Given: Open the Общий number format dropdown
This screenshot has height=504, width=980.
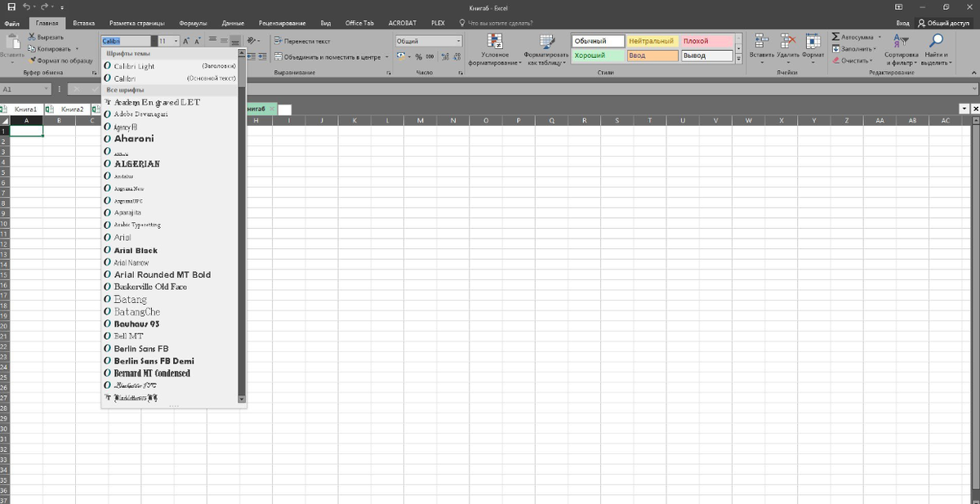Looking at the screenshot, I should coord(458,41).
